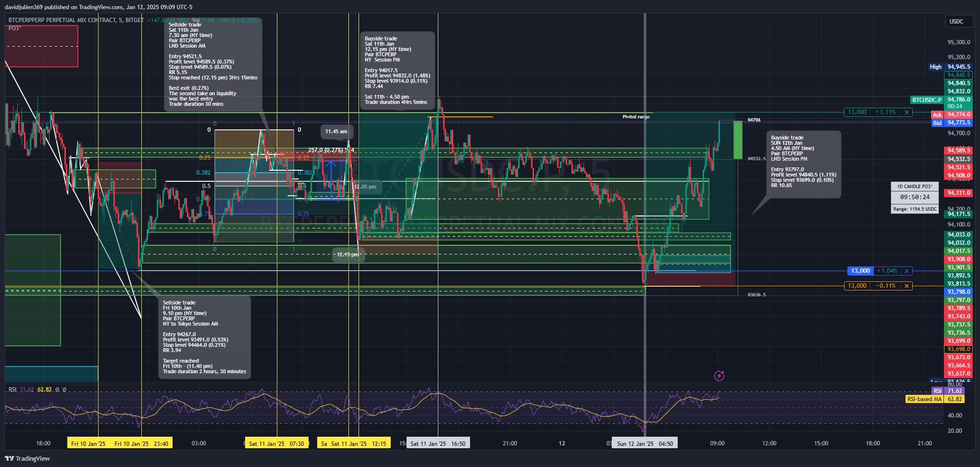The image size is (980, 467).
Task: Open the TradingView logo link
Action: click(x=27, y=458)
